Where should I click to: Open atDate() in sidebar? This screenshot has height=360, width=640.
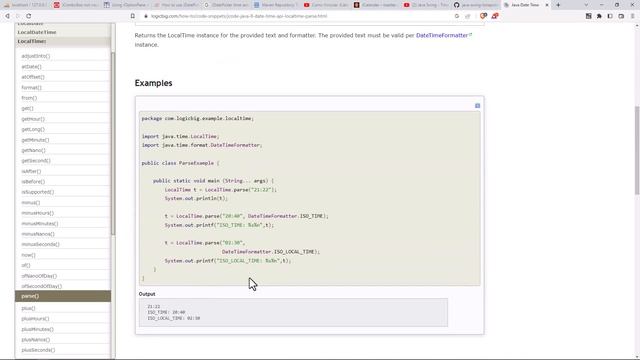tap(31, 67)
